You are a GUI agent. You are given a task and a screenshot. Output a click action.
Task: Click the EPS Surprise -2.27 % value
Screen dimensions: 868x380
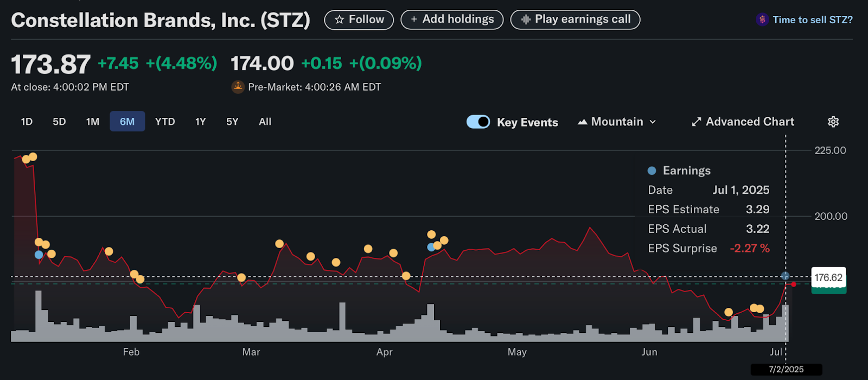point(750,248)
